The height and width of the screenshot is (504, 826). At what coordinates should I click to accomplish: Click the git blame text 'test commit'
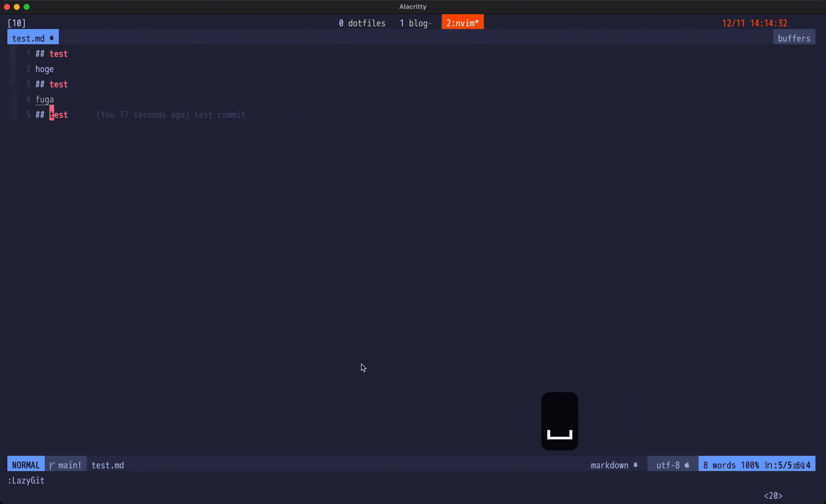219,115
